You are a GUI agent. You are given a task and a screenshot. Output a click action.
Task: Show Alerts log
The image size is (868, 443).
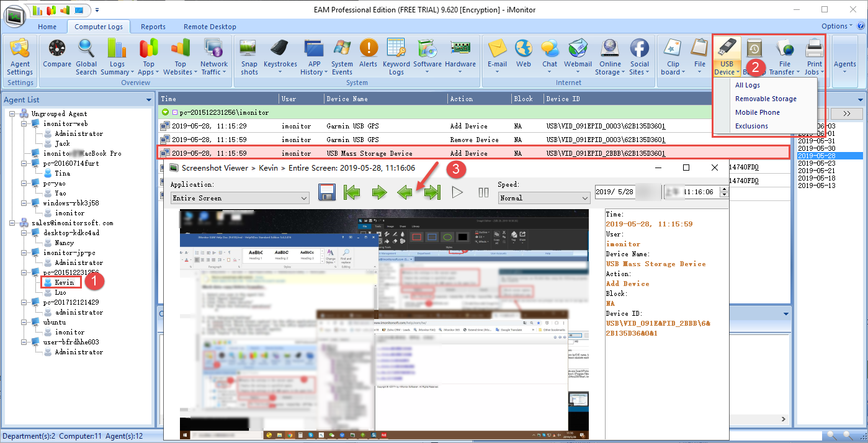pos(369,53)
